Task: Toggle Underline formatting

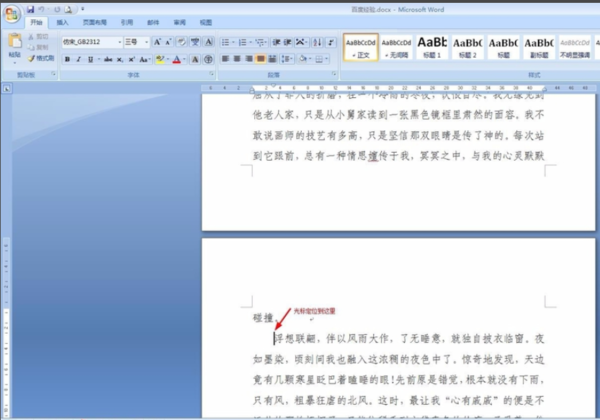Action: 90,59
